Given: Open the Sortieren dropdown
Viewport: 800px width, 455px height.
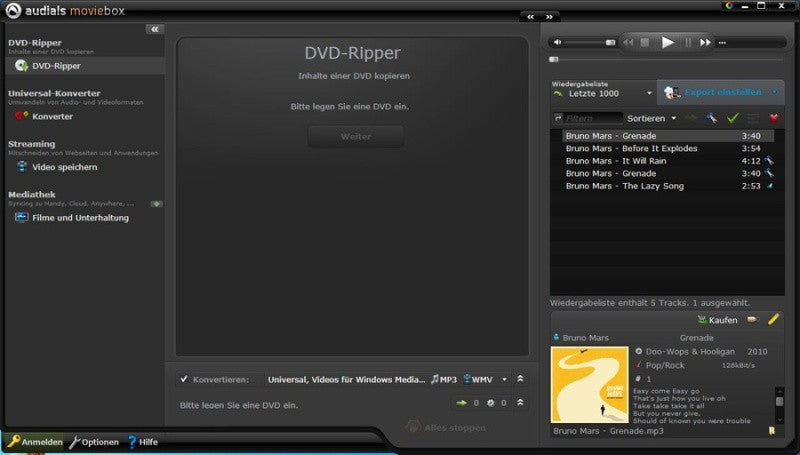Looking at the screenshot, I should [652, 118].
